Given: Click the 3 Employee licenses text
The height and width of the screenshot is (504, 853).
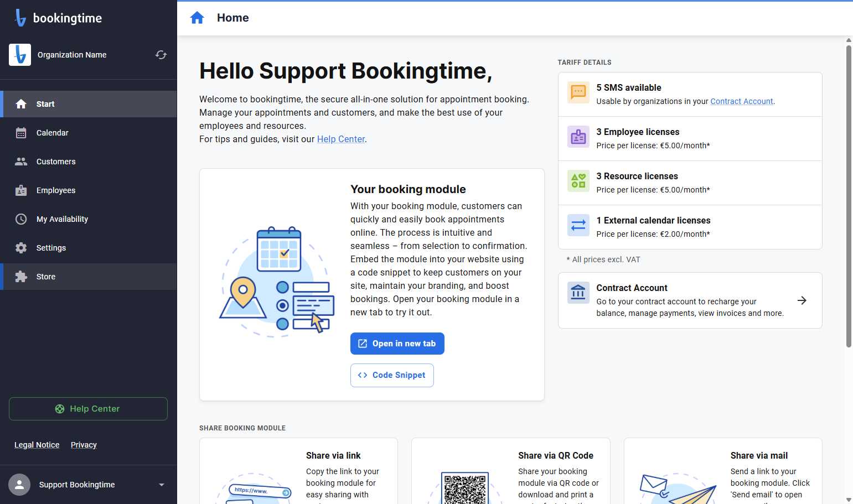Looking at the screenshot, I should pyautogui.click(x=638, y=132).
